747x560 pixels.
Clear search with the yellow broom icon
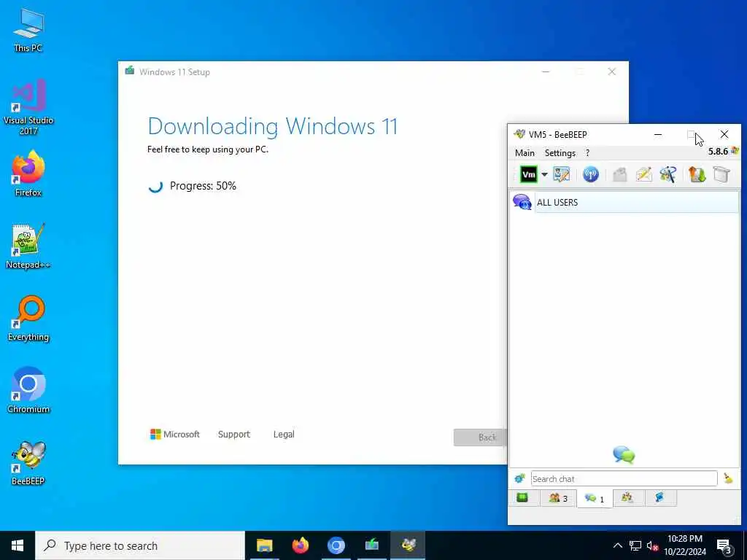point(728,478)
